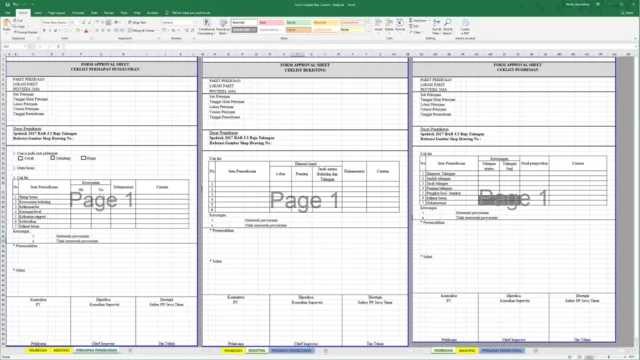Add new sheet in left window
The width and height of the screenshot is (640, 360).
[x=130, y=350]
